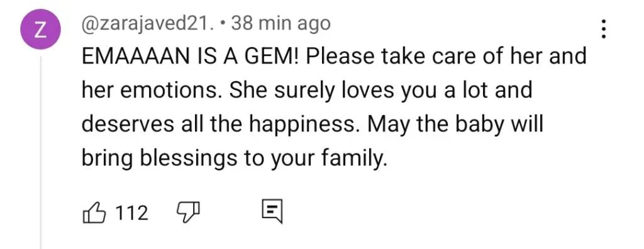644x249 pixels.
Task: Open replies with the comment bubble icon
Action: [272, 212]
